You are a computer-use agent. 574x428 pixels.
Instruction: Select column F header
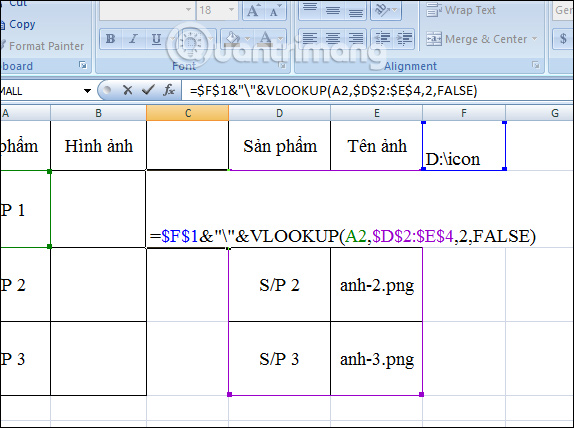[464, 113]
